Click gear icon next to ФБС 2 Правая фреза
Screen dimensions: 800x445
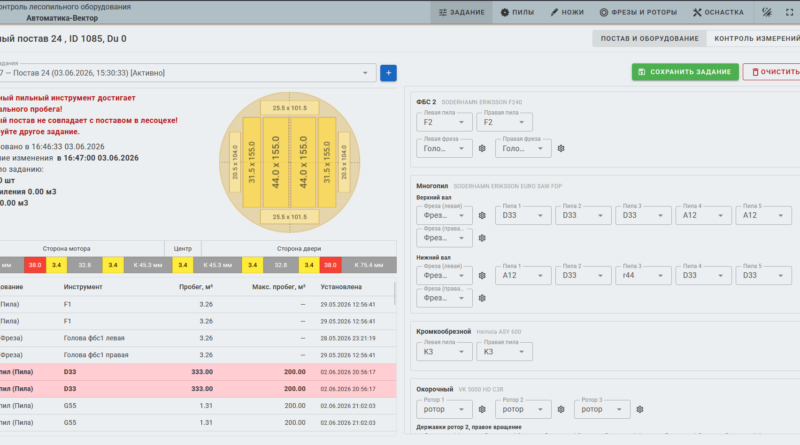[x=561, y=149]
